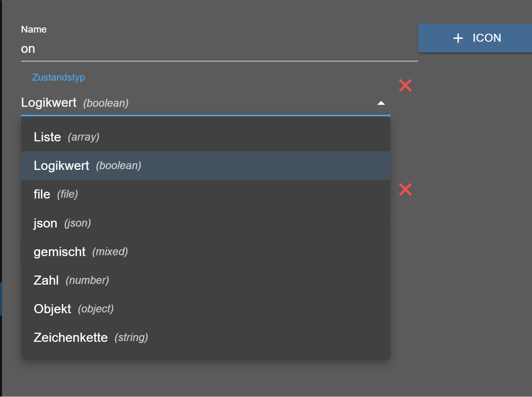Image resolution: width=532 pixels, height=397 pixels.
Task: Click the italic (boolean) hint in Zustandstyp field
Action: coord(106,103)
